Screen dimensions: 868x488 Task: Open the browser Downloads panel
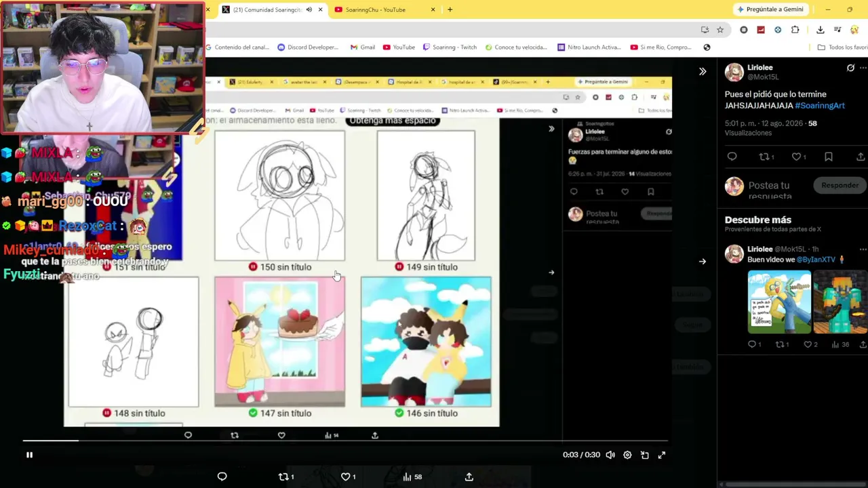point(820,30)
